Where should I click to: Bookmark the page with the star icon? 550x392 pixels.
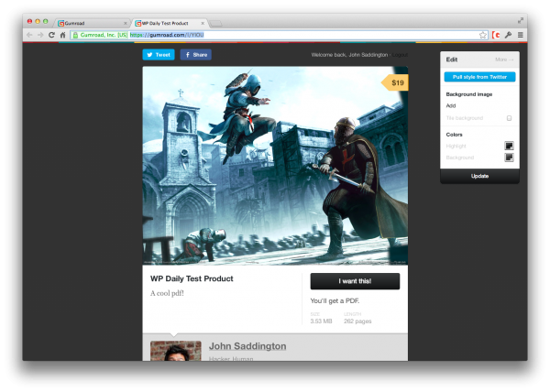[x=483, y=35]
